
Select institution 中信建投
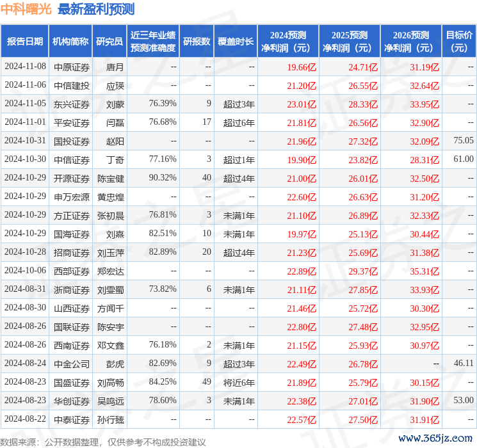72,86
